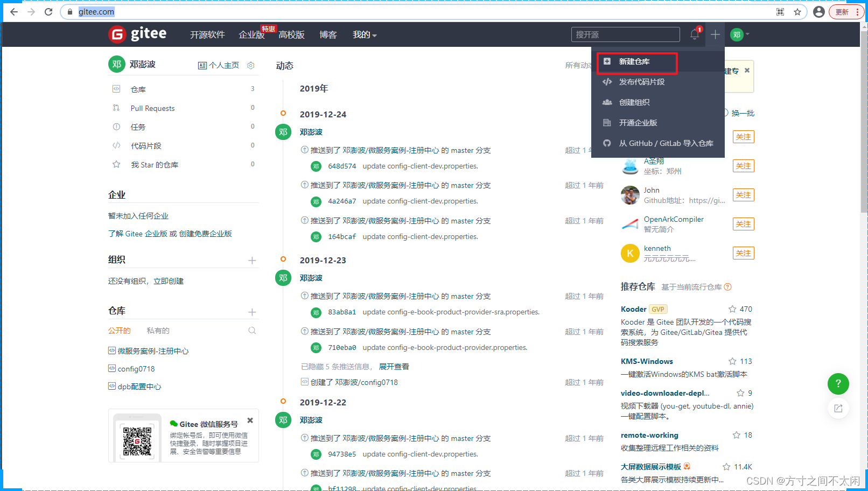868x491 pixels.
Task: Click the share/feedback floating icon
Action: click(x=838, y=409)
